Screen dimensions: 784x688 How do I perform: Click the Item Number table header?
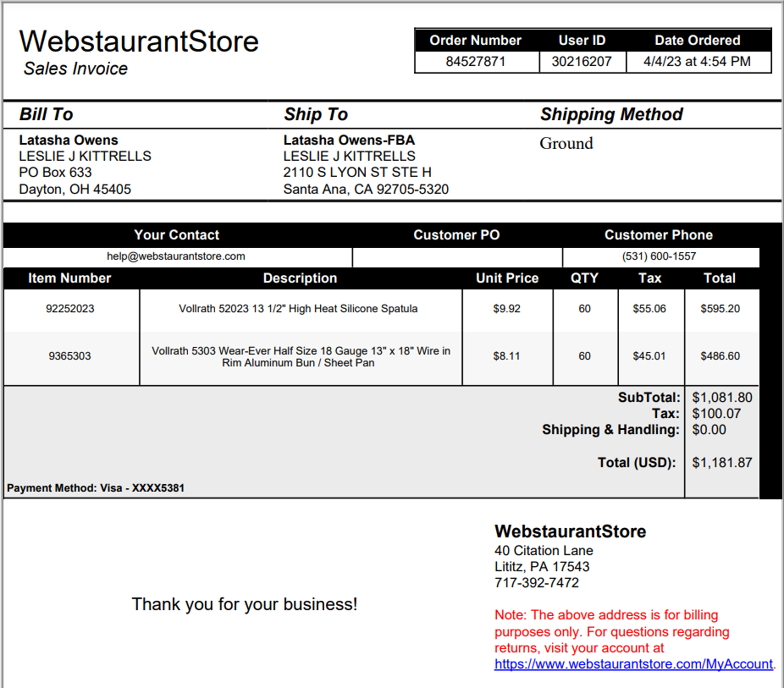tap(69, 278)
